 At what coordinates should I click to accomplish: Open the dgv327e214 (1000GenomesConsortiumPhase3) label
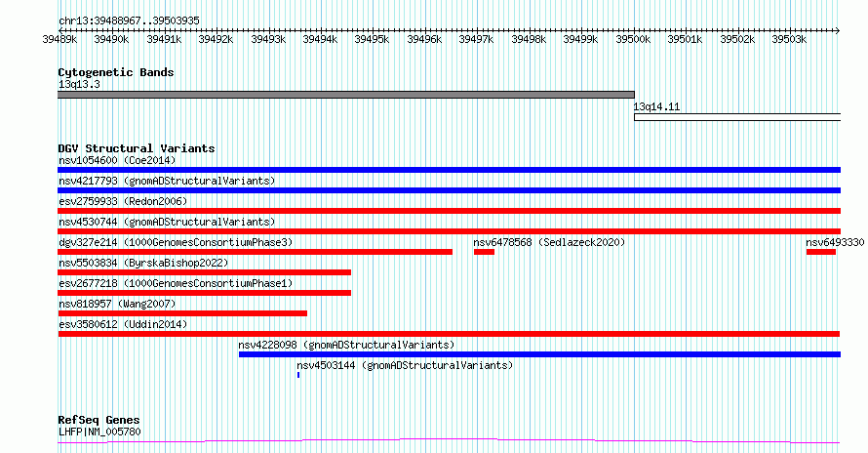coord(176,242)
